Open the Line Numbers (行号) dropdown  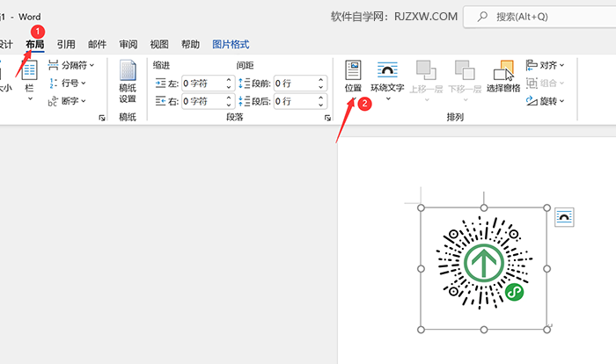(x=67, y=84)
